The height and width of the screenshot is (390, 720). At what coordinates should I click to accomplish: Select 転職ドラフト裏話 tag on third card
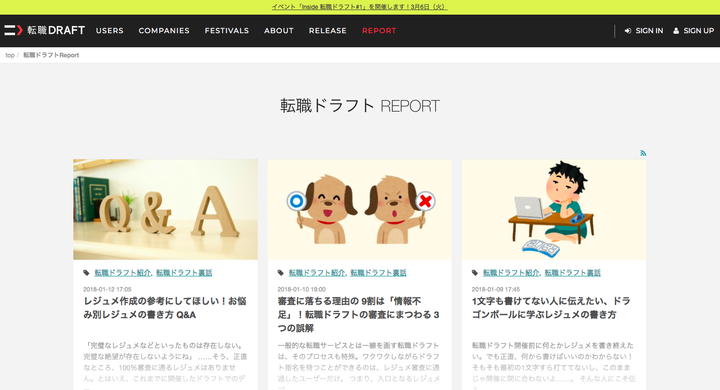[x=573, y=273]
